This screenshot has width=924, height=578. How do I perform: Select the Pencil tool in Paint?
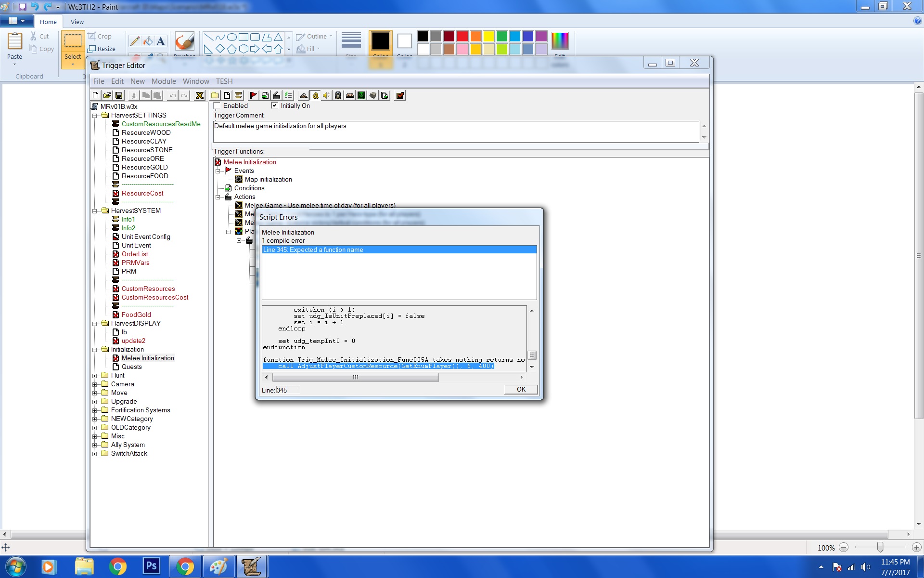click(135, 41)
